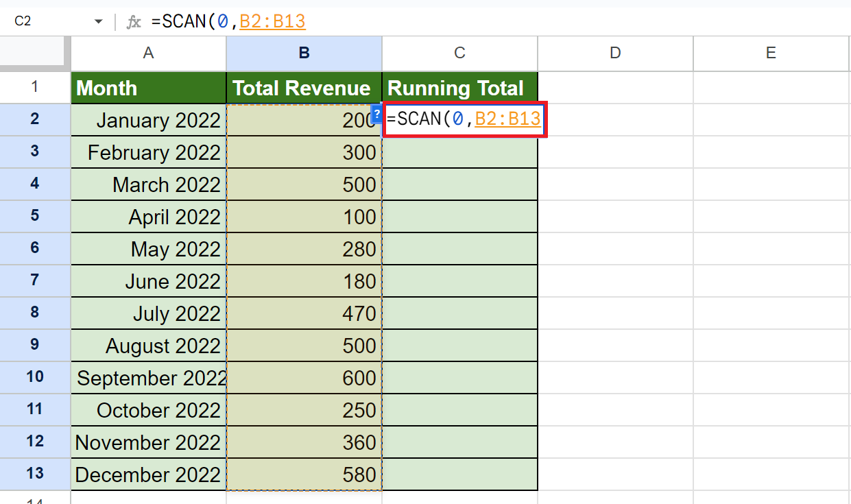Click the Month header cell
This screenshot has width=851, height=504.
[x=148, y=88]
